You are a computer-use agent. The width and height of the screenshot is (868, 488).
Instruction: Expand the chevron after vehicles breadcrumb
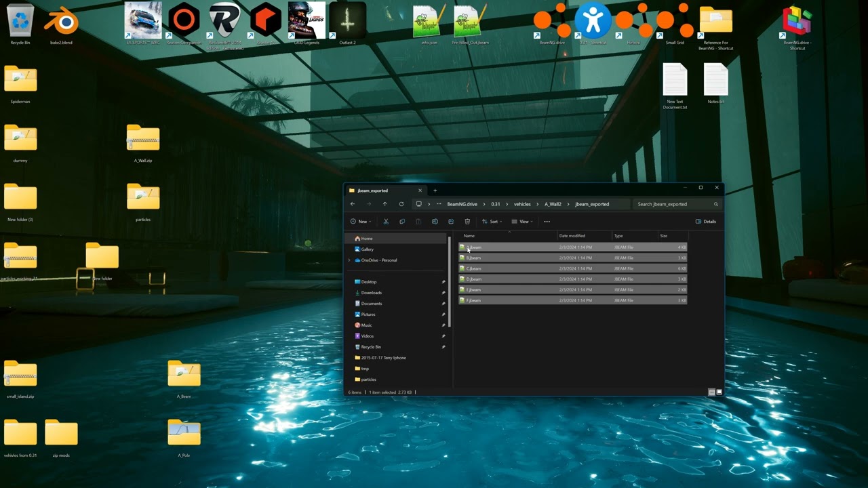537,204
